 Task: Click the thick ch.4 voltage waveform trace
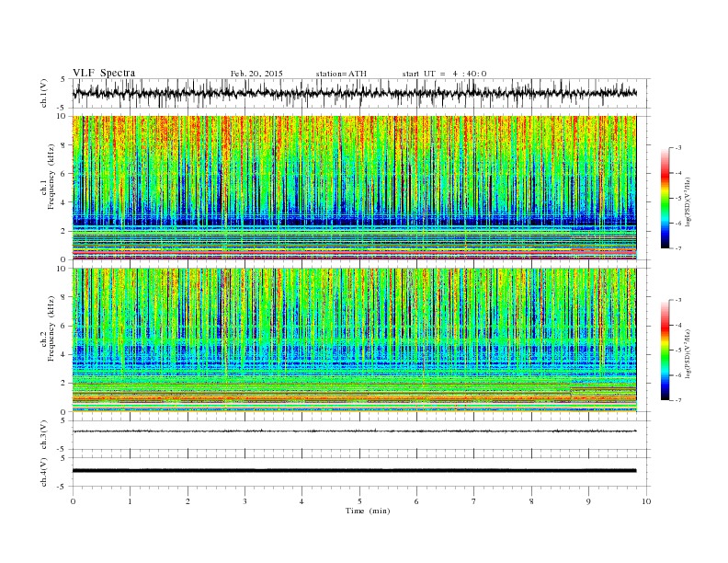[x=354, y=471]
